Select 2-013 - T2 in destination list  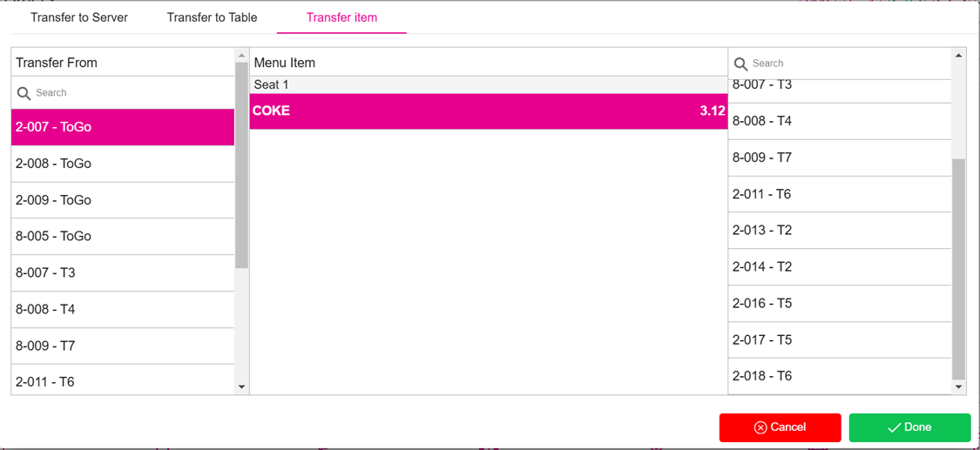[839, 231]
